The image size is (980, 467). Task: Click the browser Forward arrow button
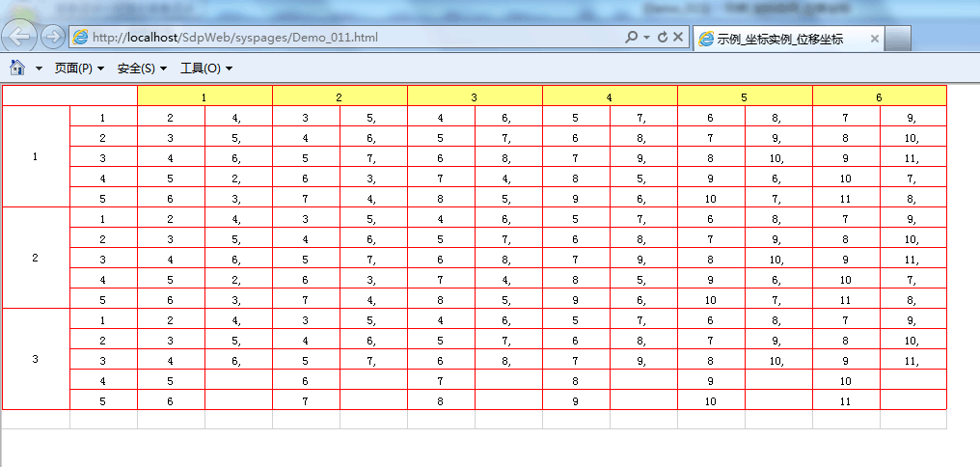coord(52,38)
